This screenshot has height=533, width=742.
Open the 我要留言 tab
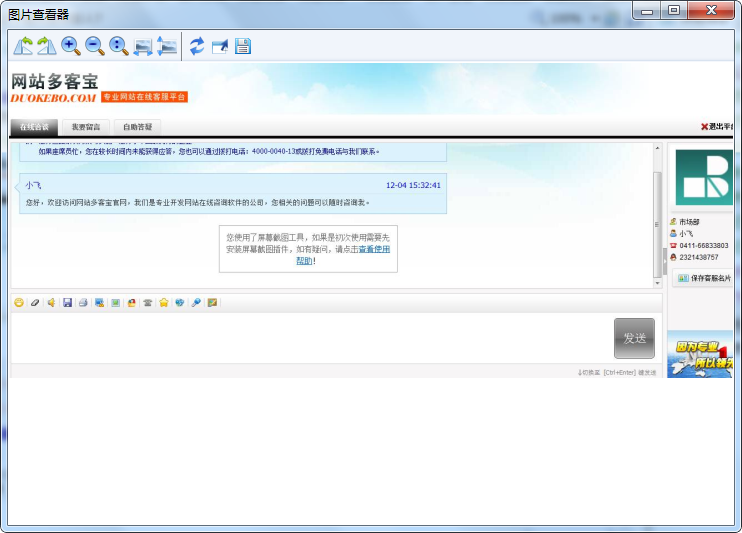[x=86, y=127]
